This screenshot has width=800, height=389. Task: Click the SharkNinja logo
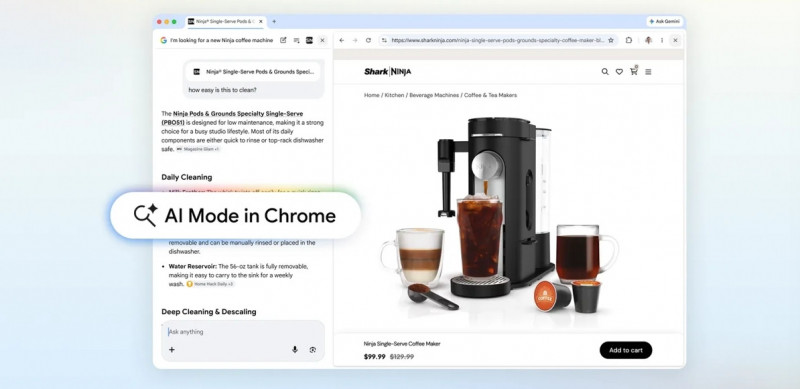[x=387, y=71]
